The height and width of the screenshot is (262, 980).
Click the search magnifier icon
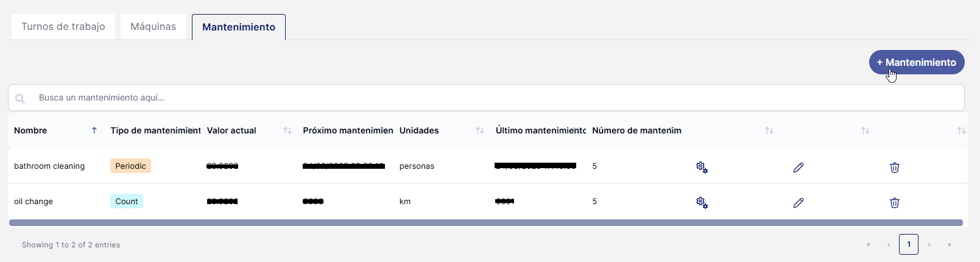(20, 98)
